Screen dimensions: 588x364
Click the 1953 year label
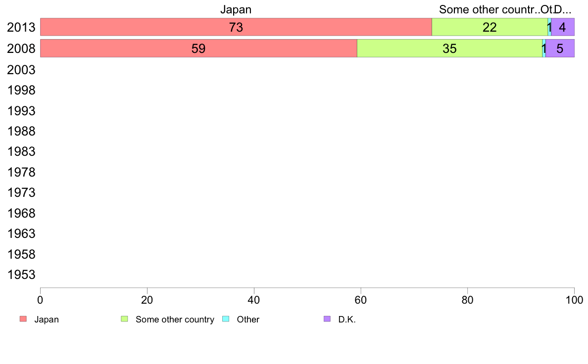click(x=21, y=275)
